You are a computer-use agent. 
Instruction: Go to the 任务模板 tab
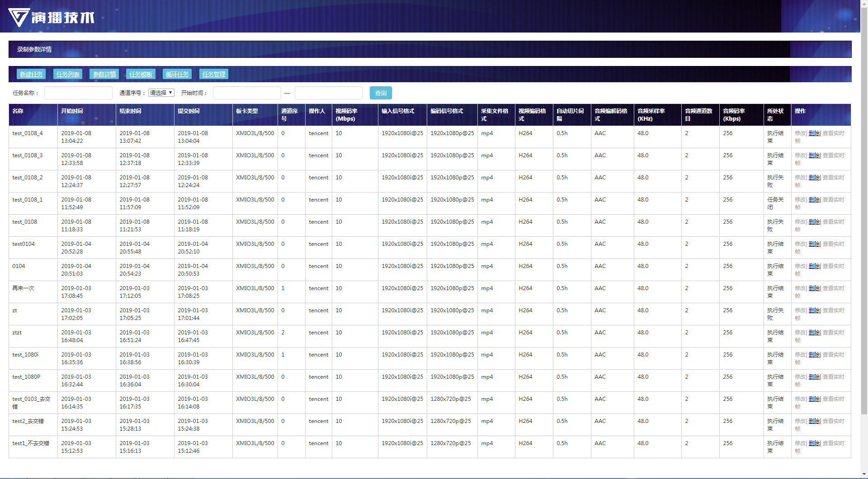point(141,74)
